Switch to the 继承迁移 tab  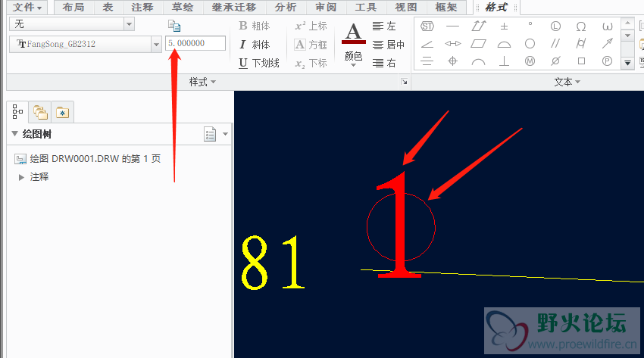coord(234,8)
